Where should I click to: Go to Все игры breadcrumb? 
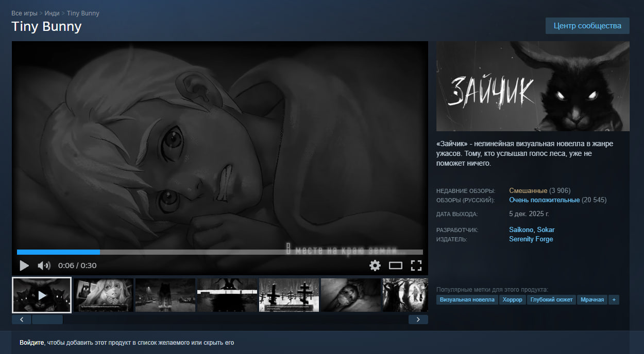24,13
